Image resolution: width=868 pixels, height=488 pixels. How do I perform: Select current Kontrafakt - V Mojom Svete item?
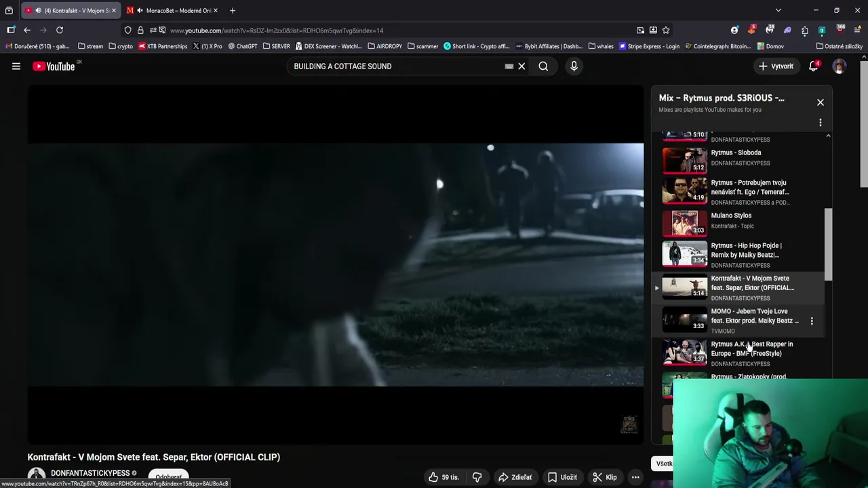(739, 288)
